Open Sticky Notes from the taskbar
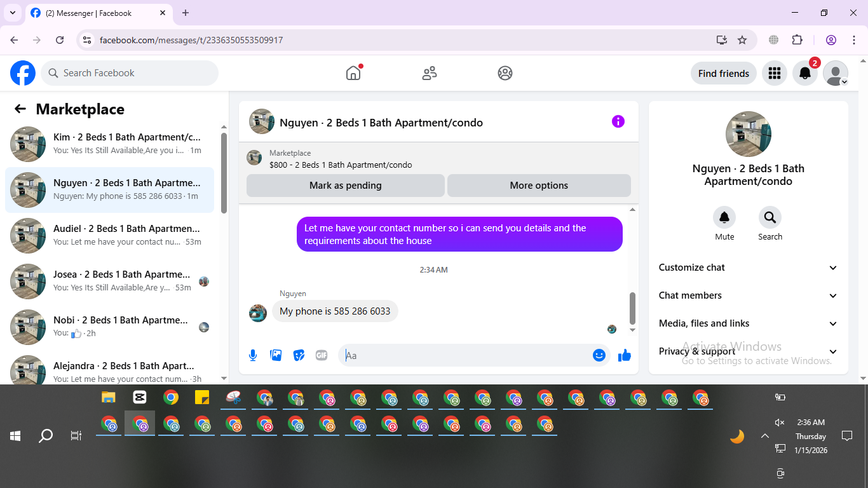 [202, 398]
